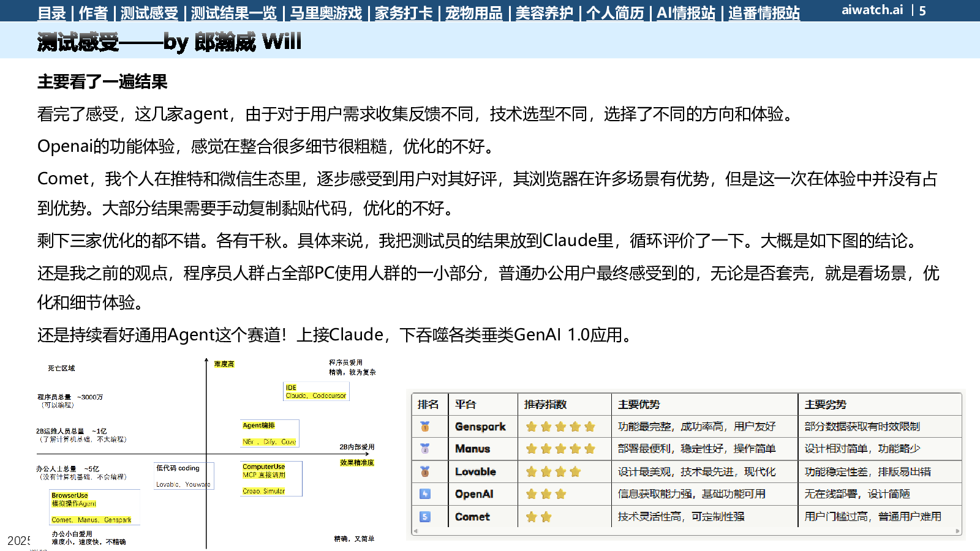Click the table's horizontal scrollbar track
The height and width of the screenshot is (551, 980).
(687, 531)
